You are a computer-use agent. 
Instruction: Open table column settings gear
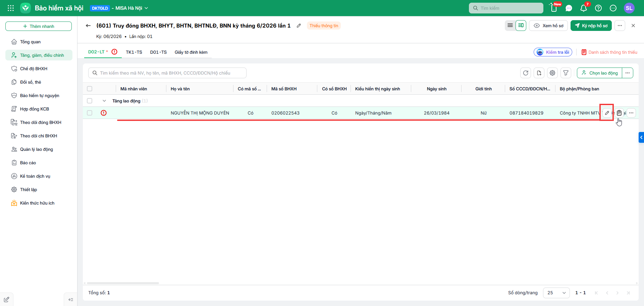point(552,73)
